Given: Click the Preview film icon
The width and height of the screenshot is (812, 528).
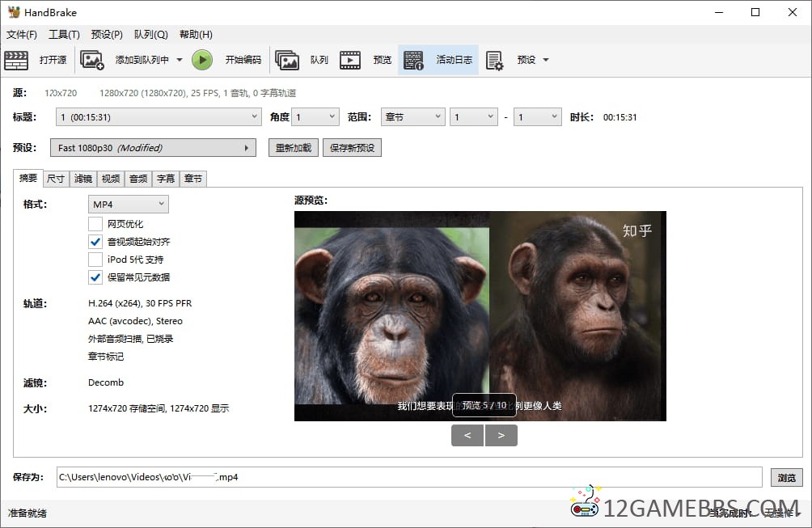Looking at the screenshot, I should (350, 60).
